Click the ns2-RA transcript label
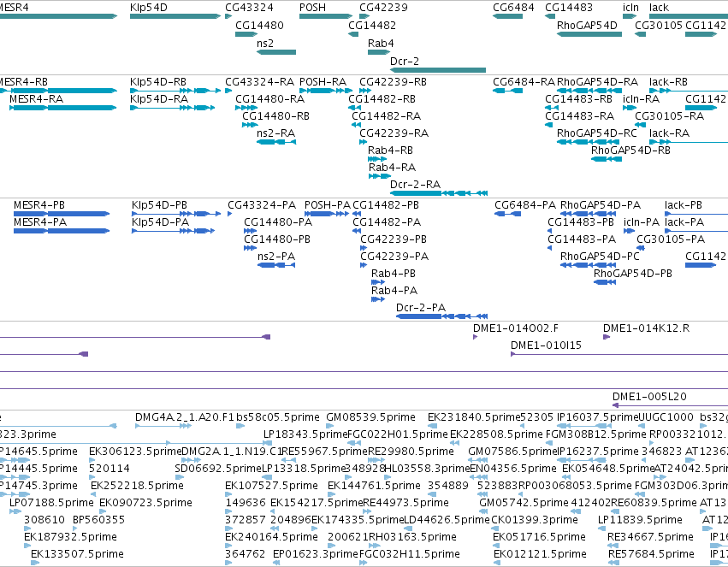728x567 pixels. [x=275, y=133]
